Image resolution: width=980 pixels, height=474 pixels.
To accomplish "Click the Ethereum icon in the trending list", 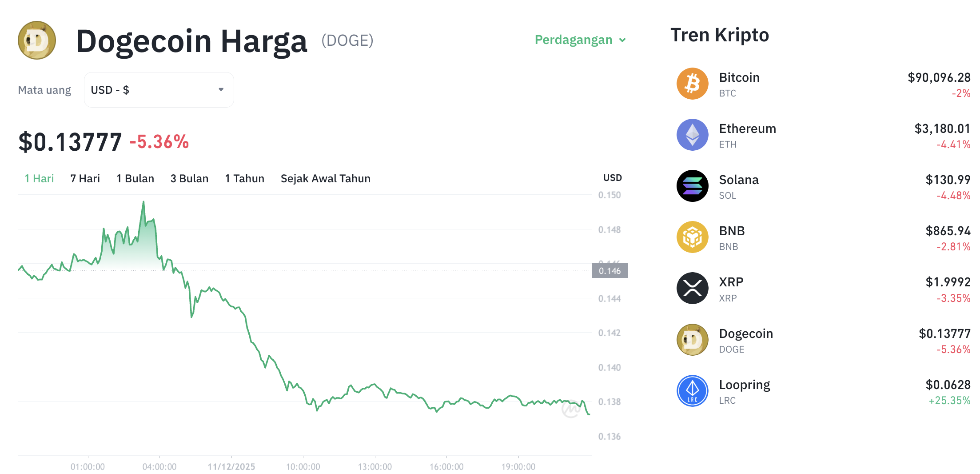I will tap(692, 135).
